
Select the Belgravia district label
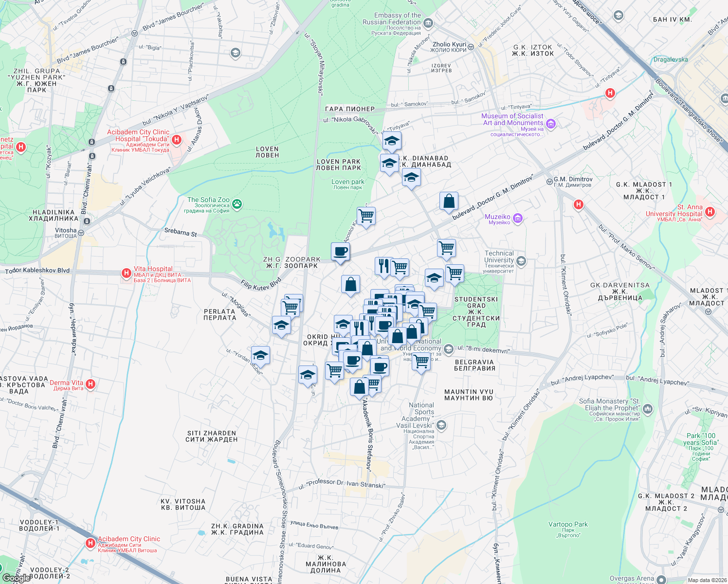474,365
